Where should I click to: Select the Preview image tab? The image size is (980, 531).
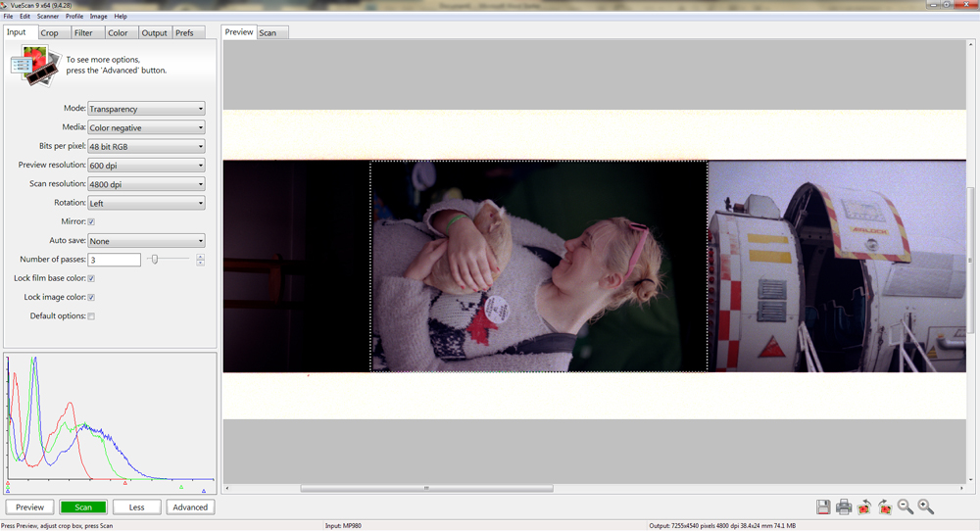[239, 32]
